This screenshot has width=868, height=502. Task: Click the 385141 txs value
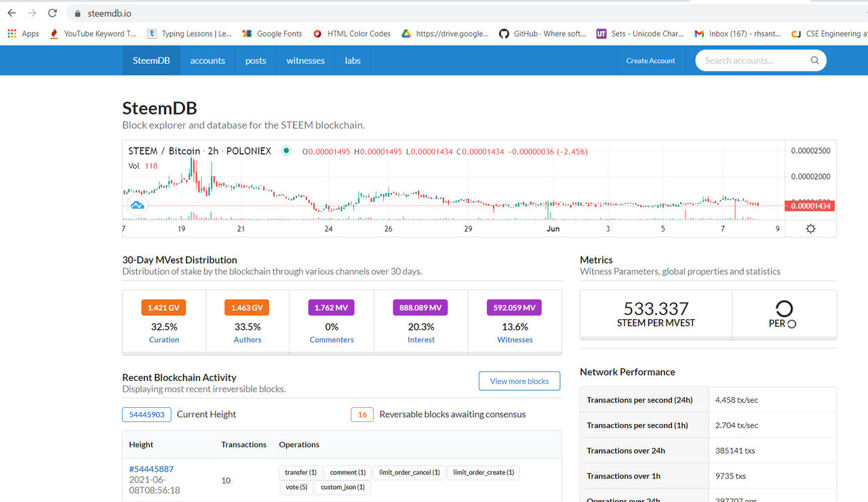tap(735, 451)
